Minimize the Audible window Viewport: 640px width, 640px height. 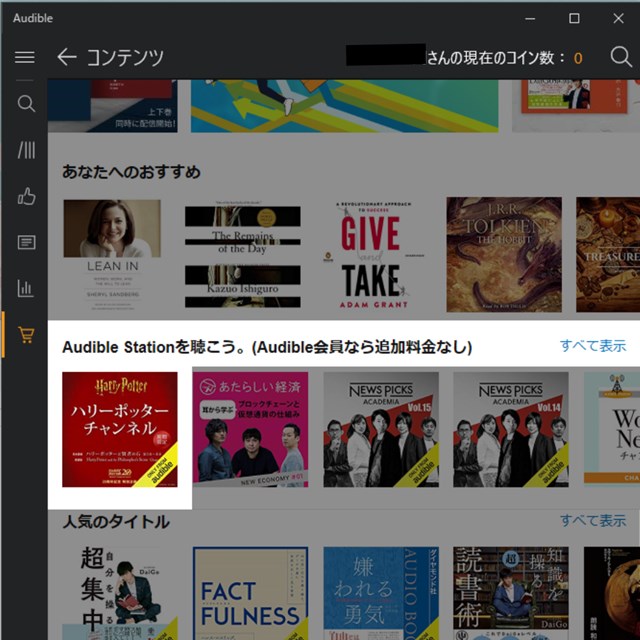[530, 18]
